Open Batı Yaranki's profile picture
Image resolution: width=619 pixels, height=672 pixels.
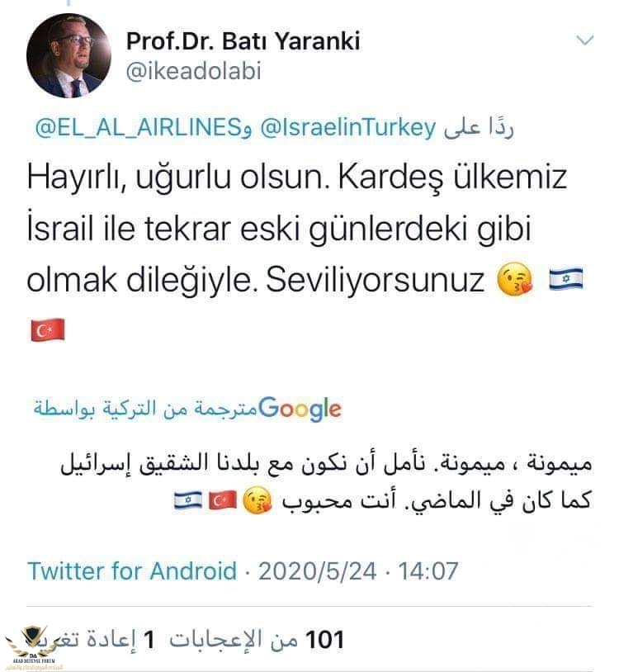69,55
